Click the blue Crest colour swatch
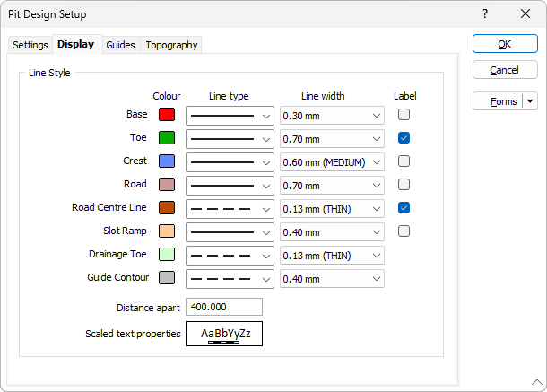547x392 pixels. (x=166, y=161)
